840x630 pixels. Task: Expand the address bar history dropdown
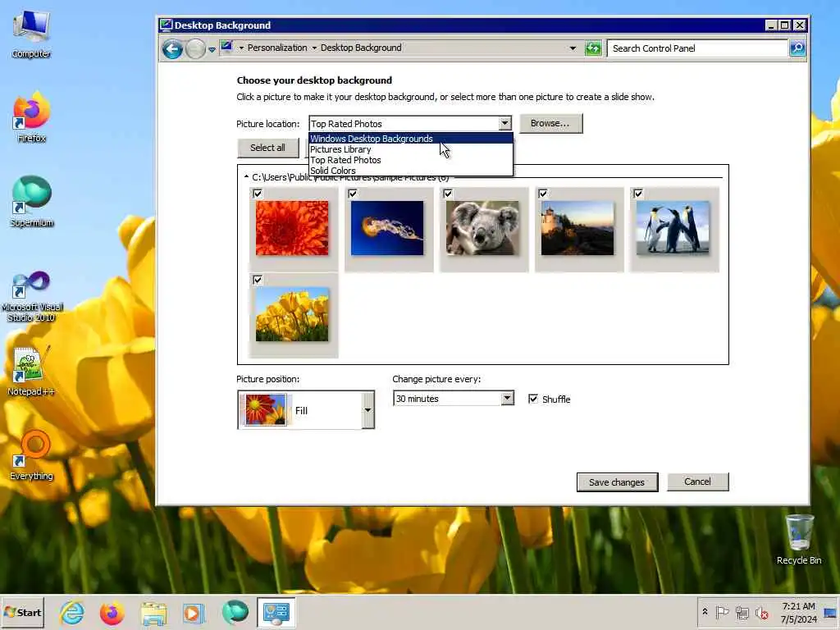[x=573, y=48]
